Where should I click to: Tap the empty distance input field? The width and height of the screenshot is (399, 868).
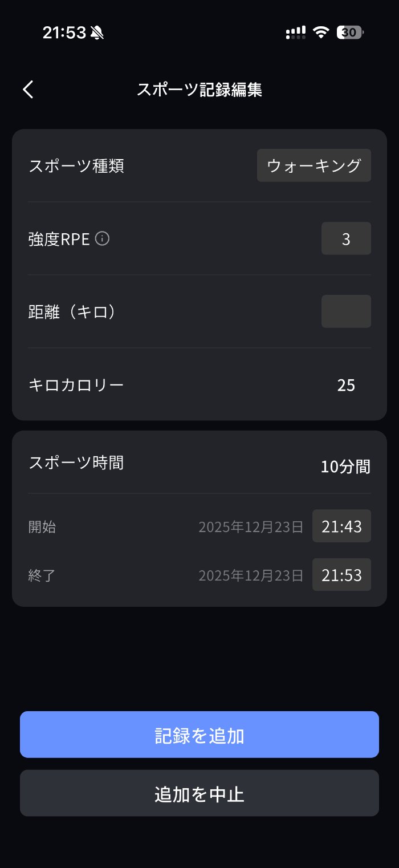point(346,311)
